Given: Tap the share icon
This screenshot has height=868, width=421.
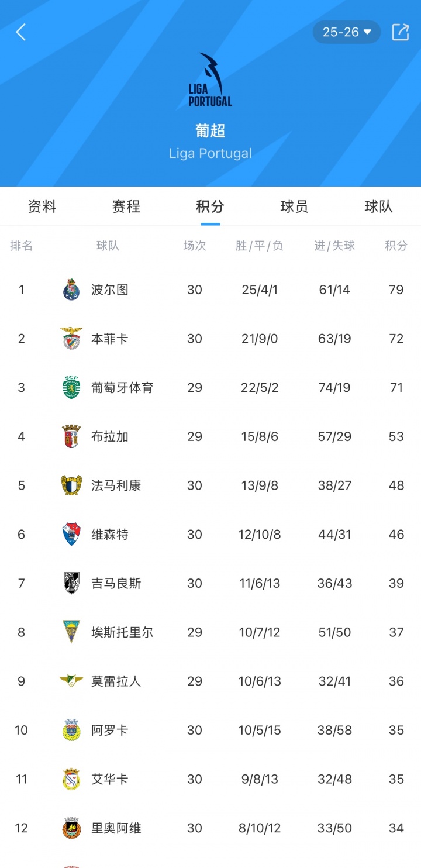Looking at the screenshot, I should 401,32.
